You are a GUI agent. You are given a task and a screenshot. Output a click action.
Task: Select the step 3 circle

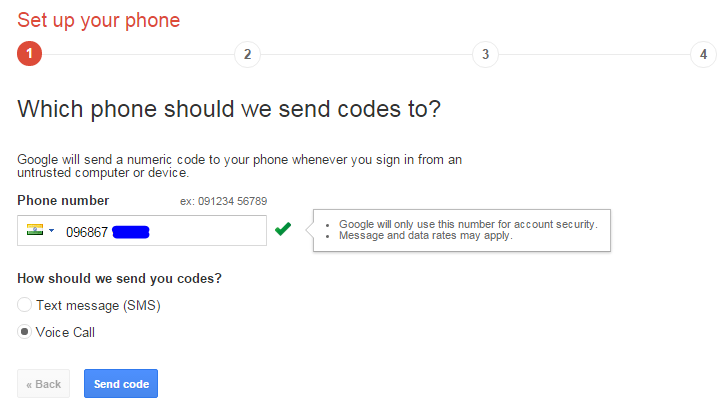pos(485,54)
